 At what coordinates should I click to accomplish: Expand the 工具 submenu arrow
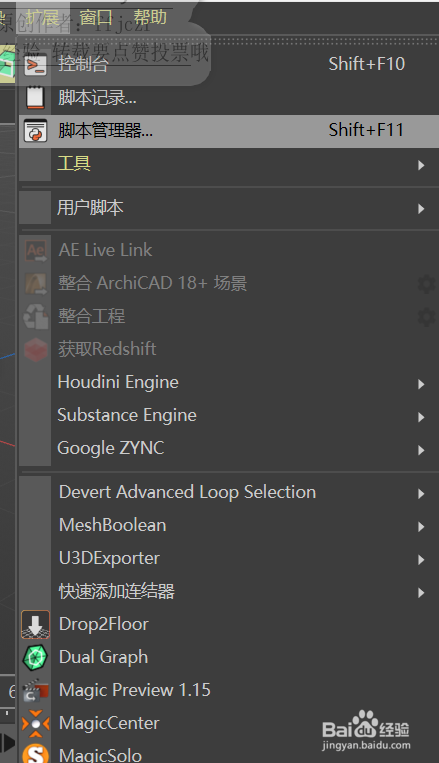[x=421, y=165]
